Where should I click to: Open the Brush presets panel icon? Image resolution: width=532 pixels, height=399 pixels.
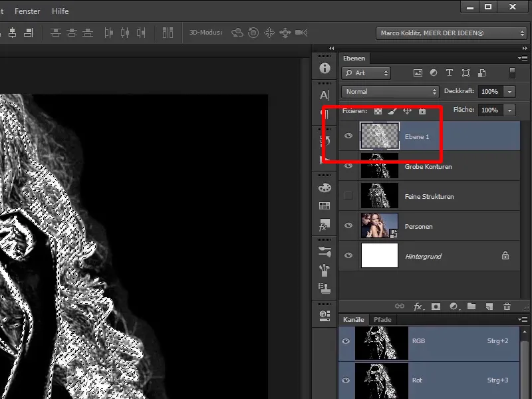(325, 251)
